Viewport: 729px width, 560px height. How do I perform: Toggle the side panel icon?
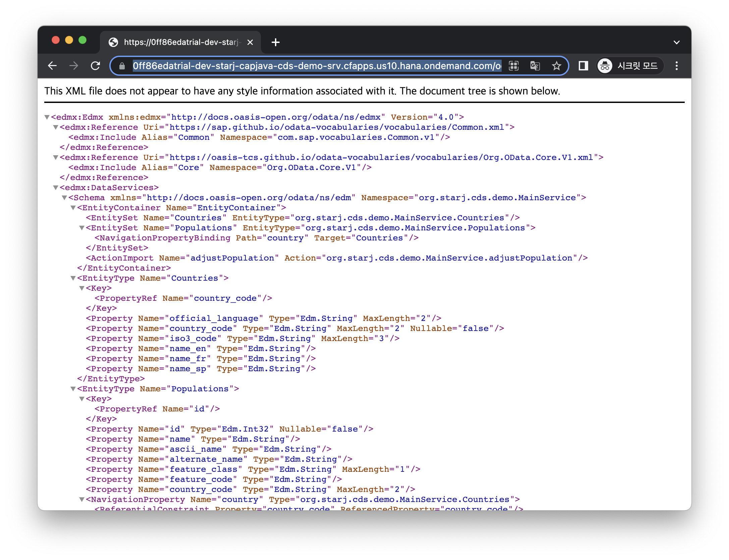(583, 66)
